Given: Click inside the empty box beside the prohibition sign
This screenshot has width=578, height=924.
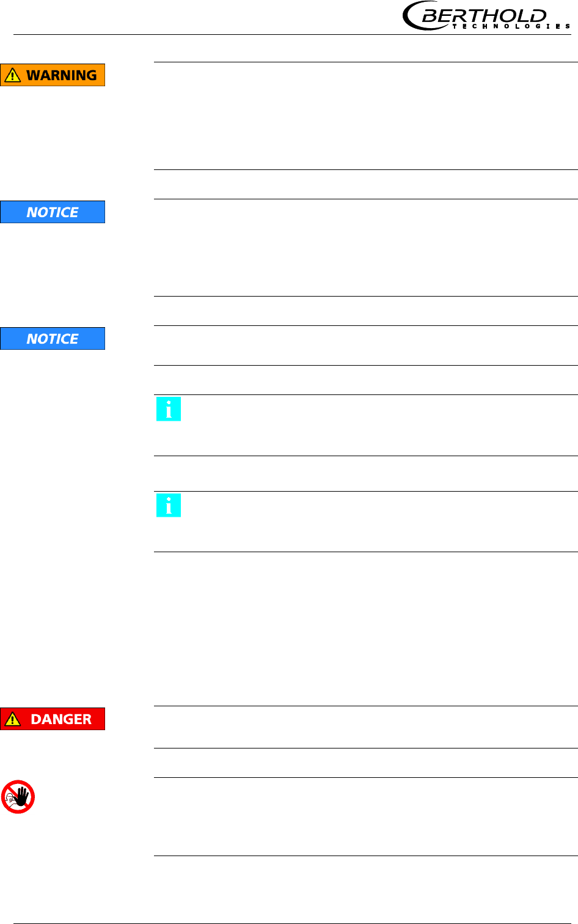Looking at the screenshot, I should tap(365, 816).
